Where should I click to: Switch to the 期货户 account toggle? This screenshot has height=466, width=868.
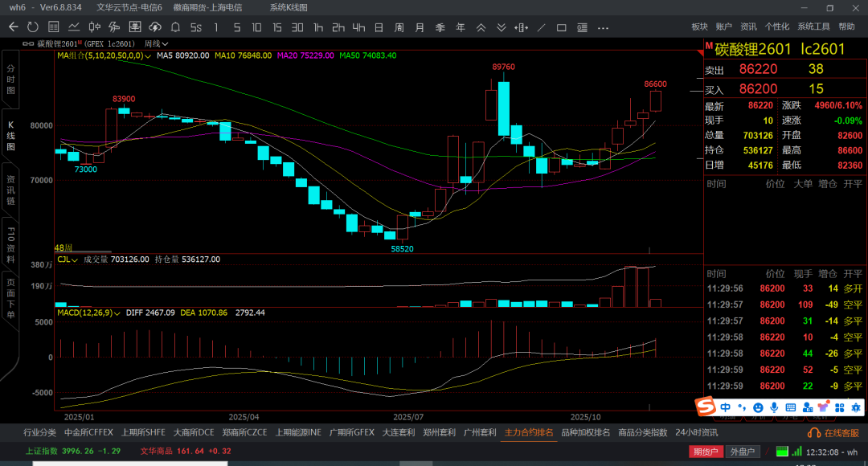click(x=706, y=452)
